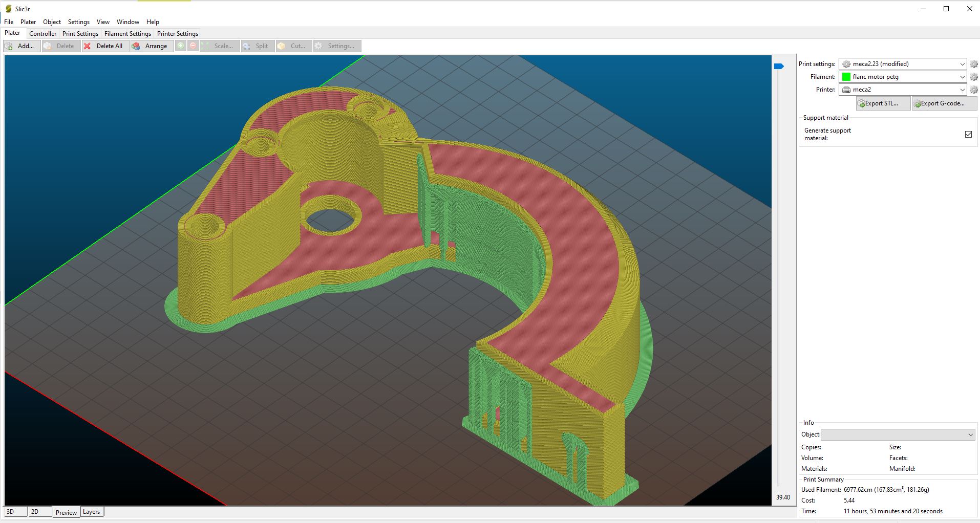Arrange objects on the plater
The height and width of the screenshot is (523, 980).
(152, 46)
